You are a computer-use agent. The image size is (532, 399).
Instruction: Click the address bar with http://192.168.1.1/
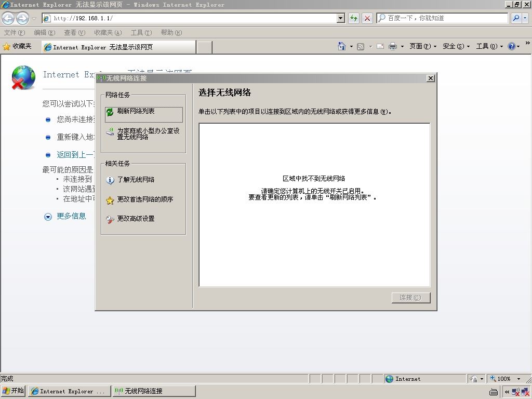tap(190, 18)
